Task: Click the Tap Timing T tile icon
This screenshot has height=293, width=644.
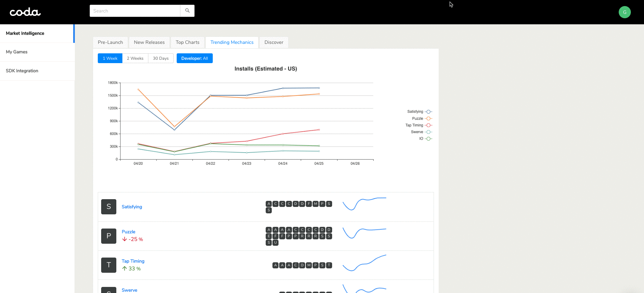Action: [109, 265]
